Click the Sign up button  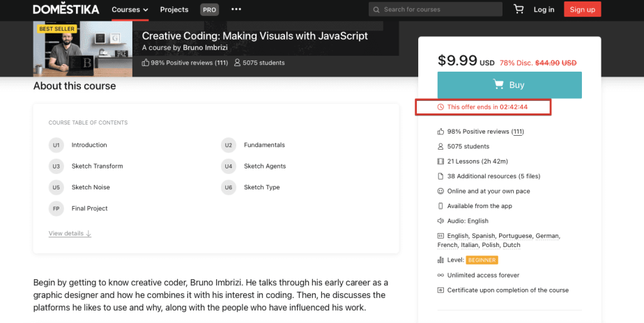583,9
